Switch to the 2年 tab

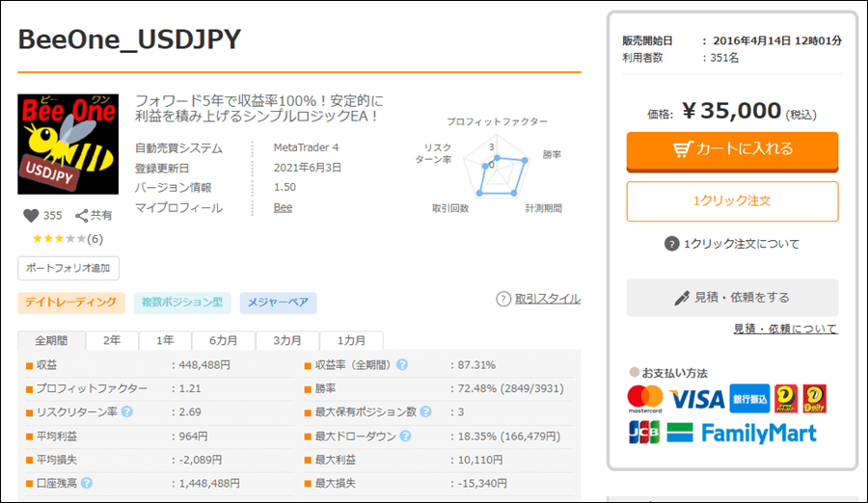(x=112, y=341)
